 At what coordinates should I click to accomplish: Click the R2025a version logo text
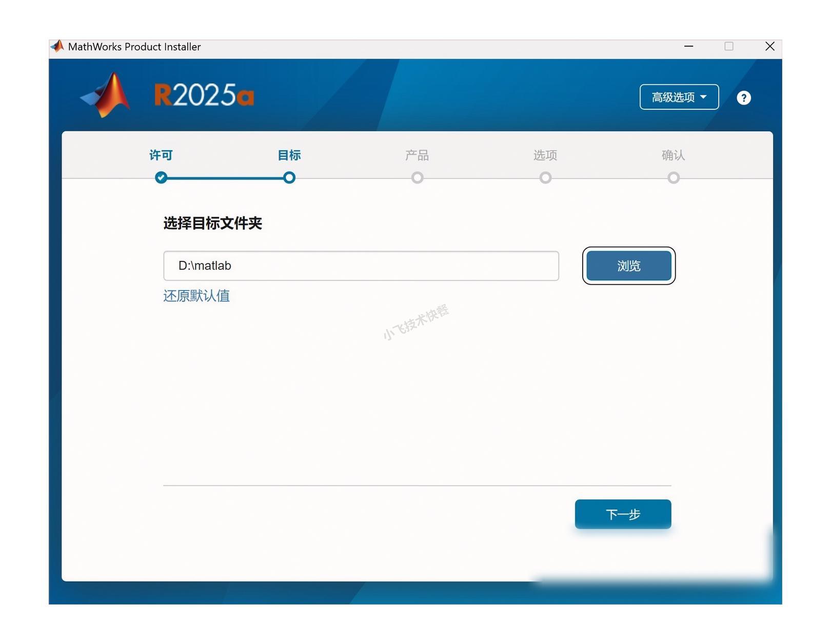coord(204,95)
